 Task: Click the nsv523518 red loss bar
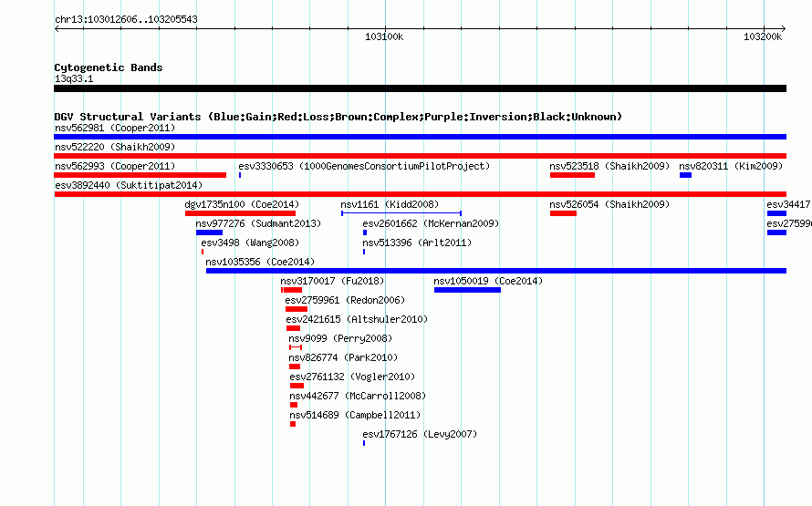click(x=572, y=175)
